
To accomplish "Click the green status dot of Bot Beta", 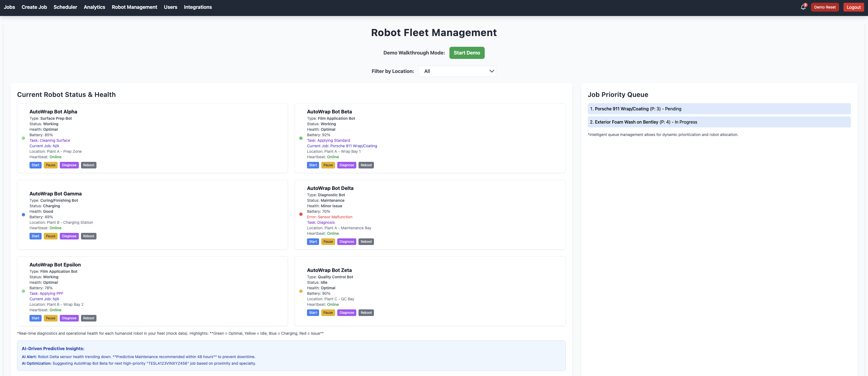I will click(301, 138).
